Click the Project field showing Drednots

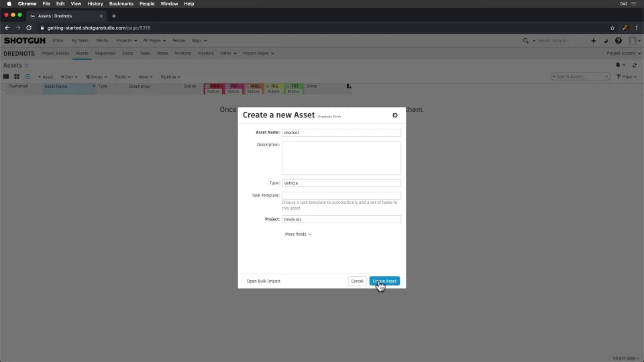[x=341, y=219]
